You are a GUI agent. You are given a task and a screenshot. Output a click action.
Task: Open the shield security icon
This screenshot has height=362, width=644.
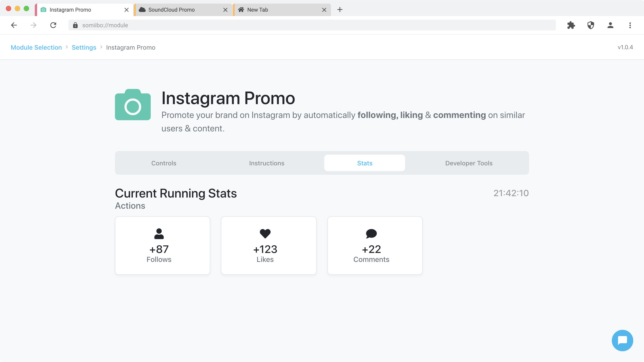(591, 25)
